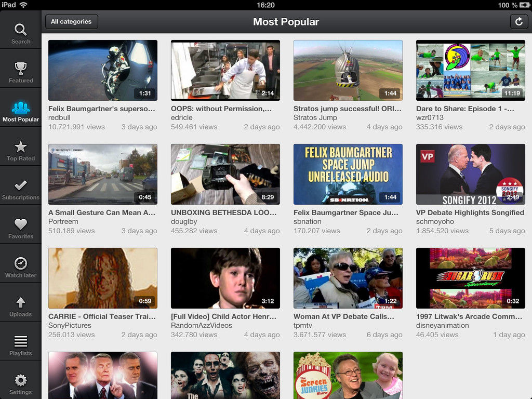
Task: Play the Space Jump Unreleased Audio thumbnail
Action: [348, 174]
